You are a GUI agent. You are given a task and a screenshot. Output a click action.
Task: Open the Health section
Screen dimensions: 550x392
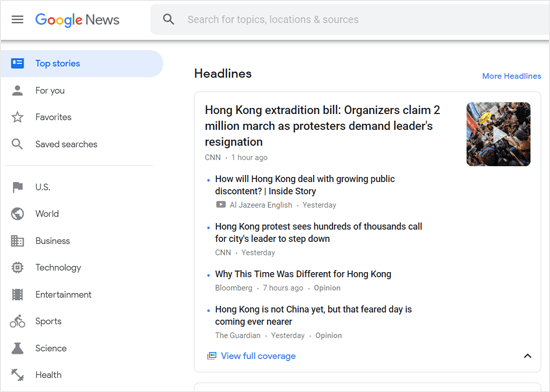click(48, 375)
